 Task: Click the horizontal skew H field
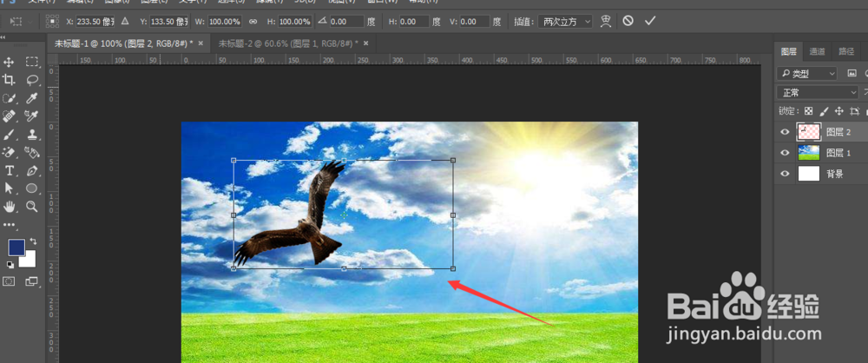point(414,22)
